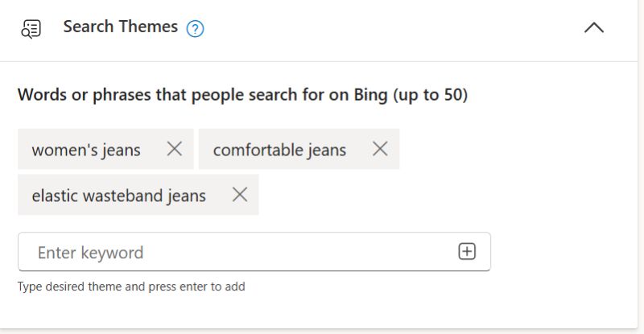Select the "elastic wasteband jeans" chip label
The image size is (644, 334).
point(118,196)
